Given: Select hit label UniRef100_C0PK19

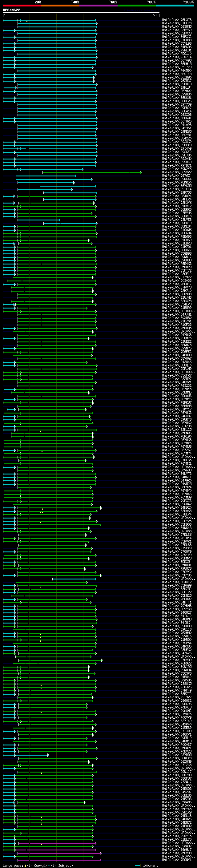Looking at the screenshot, I should (177, 223).
